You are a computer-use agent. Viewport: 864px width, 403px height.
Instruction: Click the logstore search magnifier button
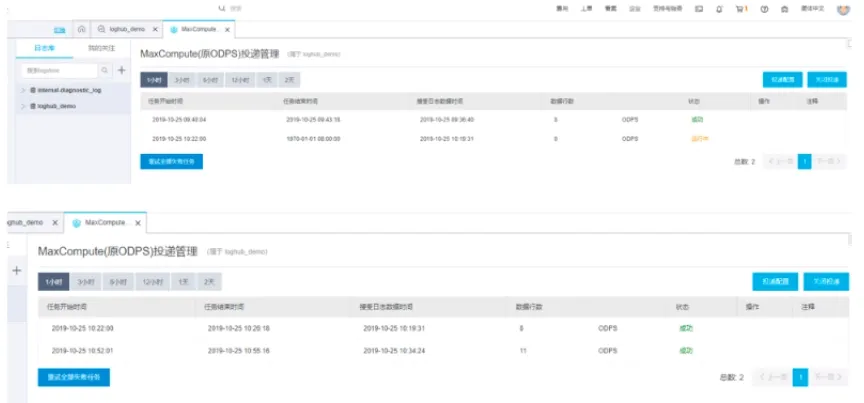pyautogui.click(x=105, y=71)
